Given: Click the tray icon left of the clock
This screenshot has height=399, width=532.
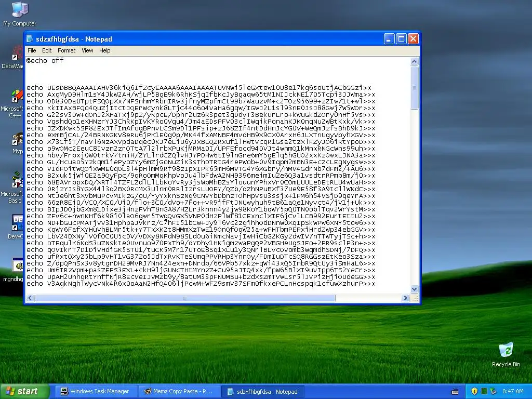Looking at the screenshot, I should pyautogui.click(x=494, y=391).
